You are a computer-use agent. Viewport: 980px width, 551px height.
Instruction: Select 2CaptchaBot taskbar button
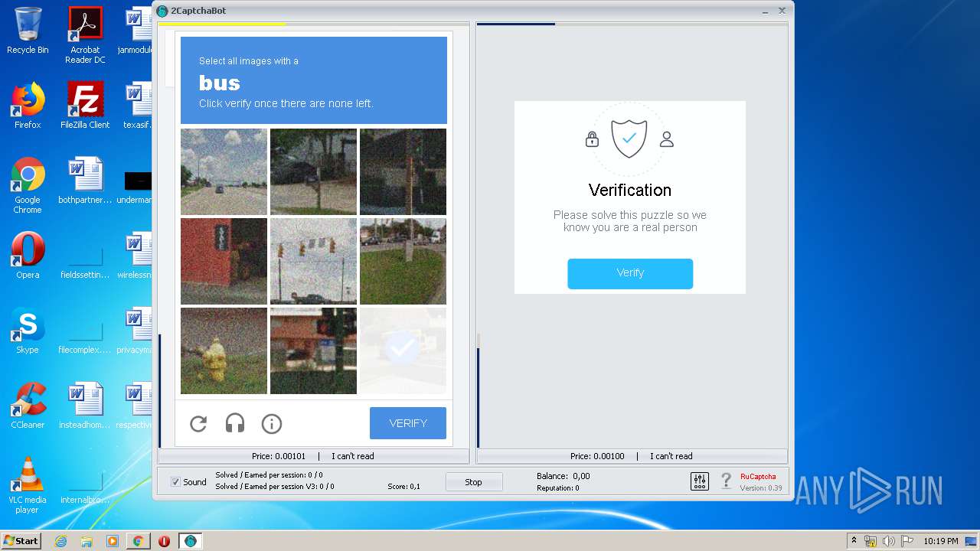(191, 541)
